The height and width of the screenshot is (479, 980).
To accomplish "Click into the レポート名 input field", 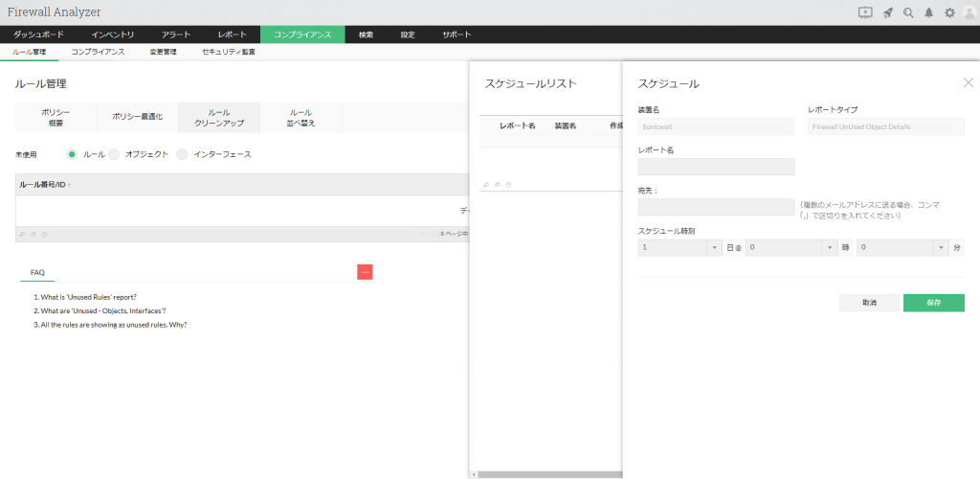I will point(716,167).
